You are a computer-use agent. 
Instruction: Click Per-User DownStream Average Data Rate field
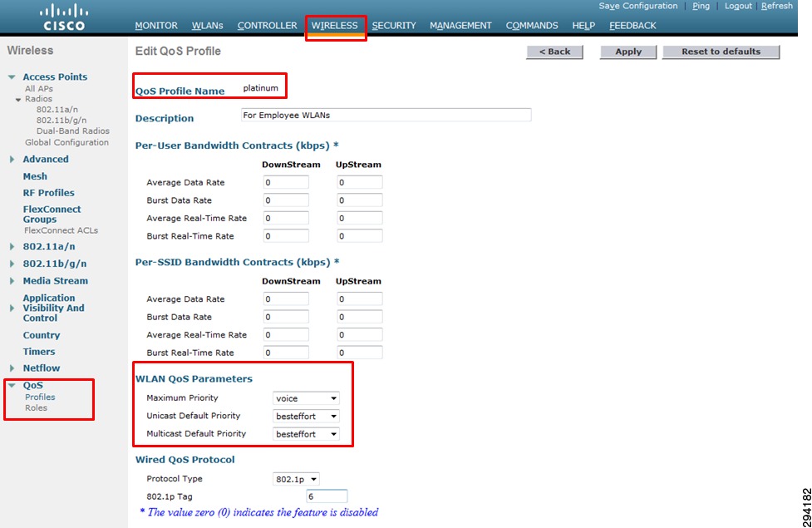coord(286,182)
